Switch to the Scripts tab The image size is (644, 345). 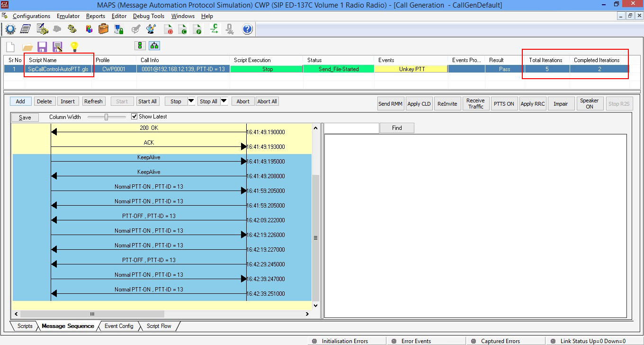coord(25,326)
